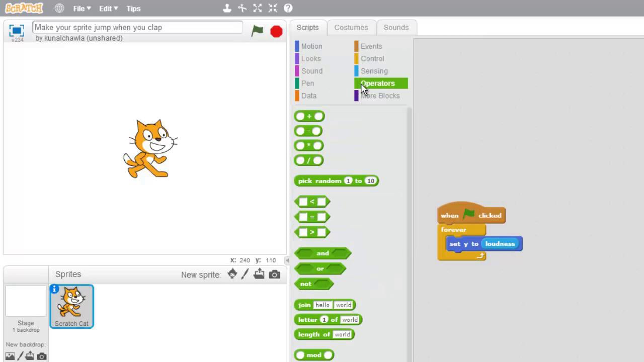
Task: Click the multiplication operator block
Action: (309, 145)
